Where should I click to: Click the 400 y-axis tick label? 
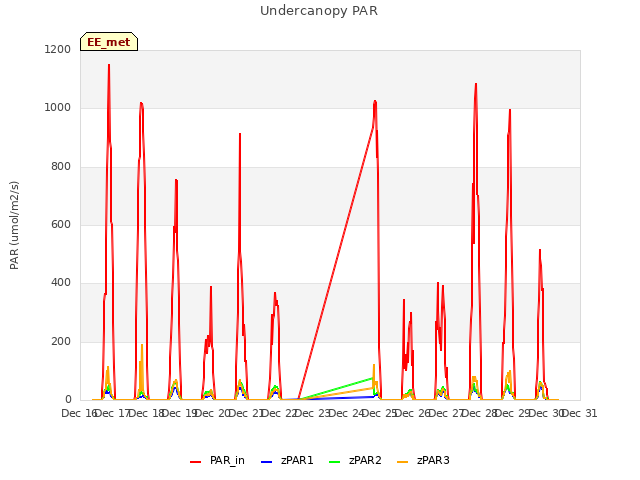click(x=61, y=282)
